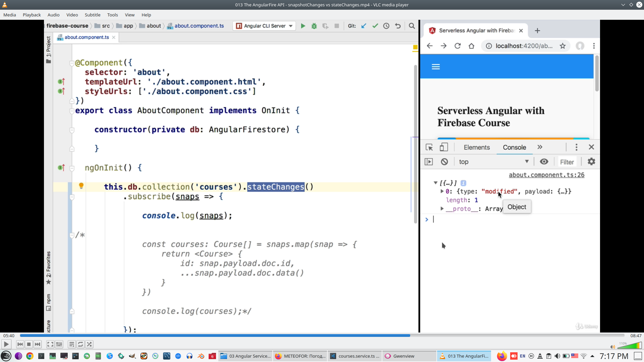The height and width of the screenshot is (362, 644).
Task: Open the Audio menu
Action: (x=53, y=15)
